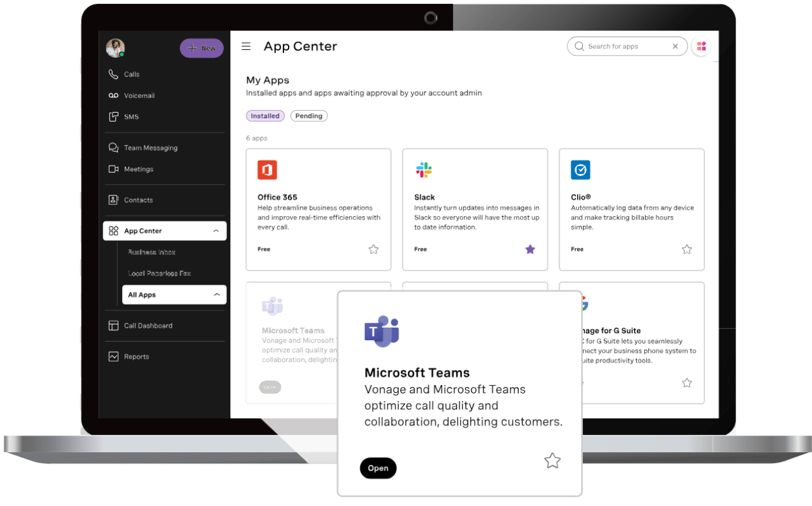Click the Team Messaging chat bubble icon
812x506 pixels.
113,148
